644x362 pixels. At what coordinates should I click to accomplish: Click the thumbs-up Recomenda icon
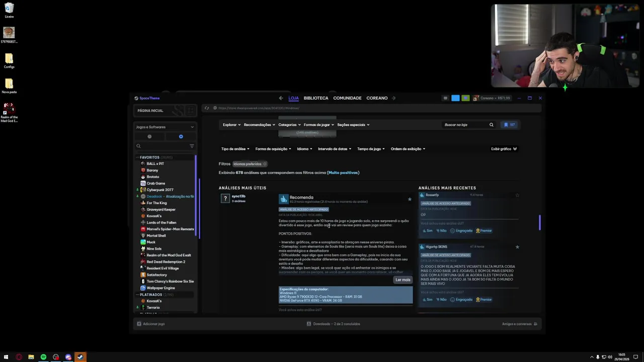(284, 199)
